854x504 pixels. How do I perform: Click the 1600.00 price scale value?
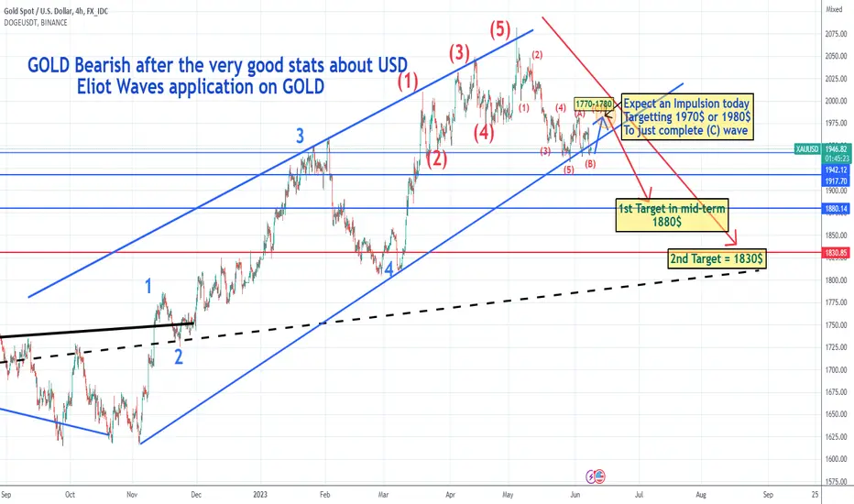[836, 459]
